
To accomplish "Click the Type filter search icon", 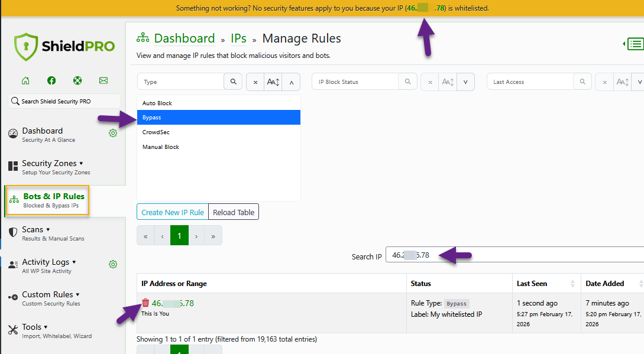I will coord(233,82).
